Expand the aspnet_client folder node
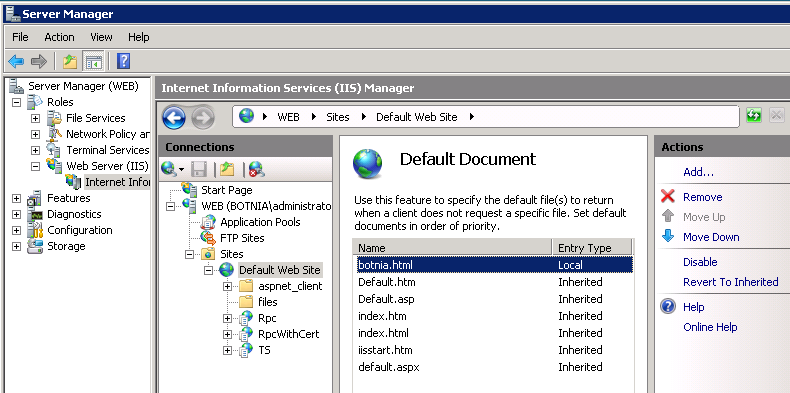Viewport: 790px width, 393px height. 227,286
